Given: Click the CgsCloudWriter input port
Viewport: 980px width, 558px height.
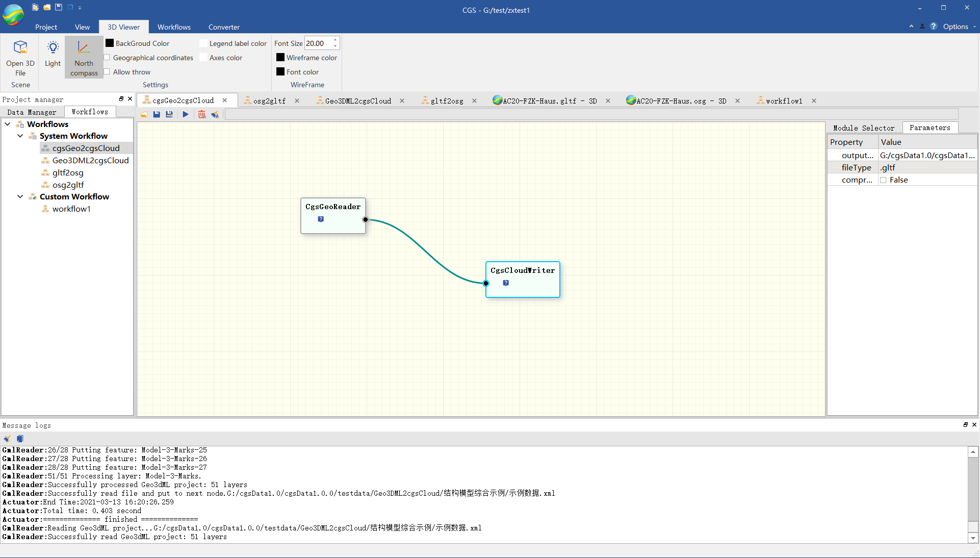Looking at the screenshot, I should pyautogui.click(x=486, y=284).
